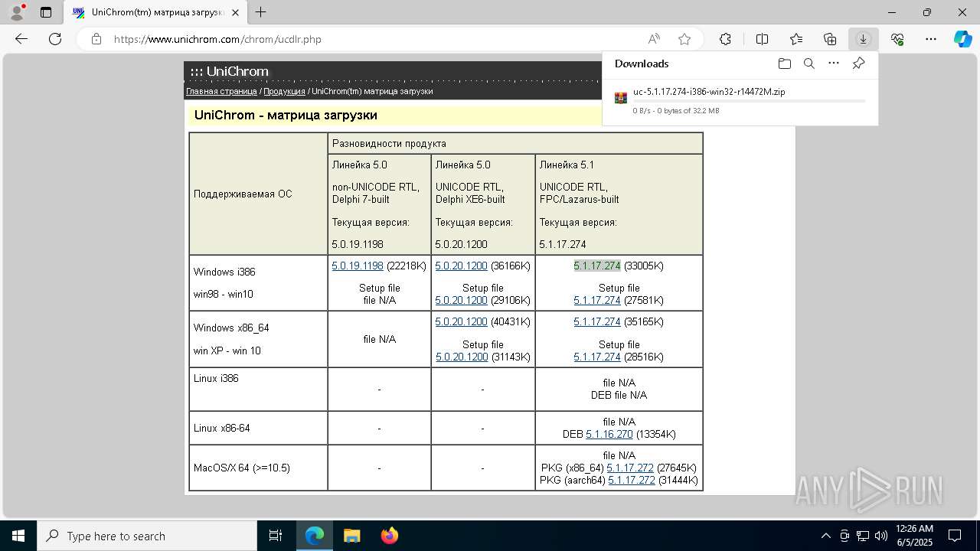
Task: Click 'Linux i386' row label
Action: [x=216, y=378]
